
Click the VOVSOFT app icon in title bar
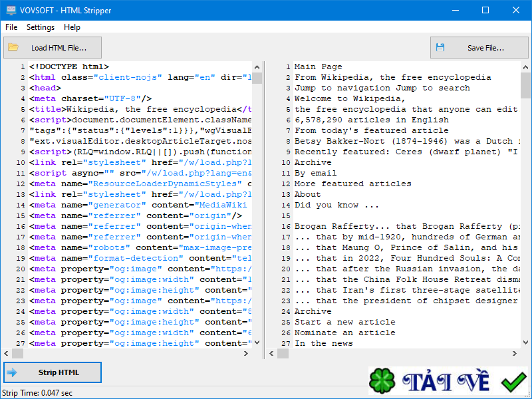[11, 10]
